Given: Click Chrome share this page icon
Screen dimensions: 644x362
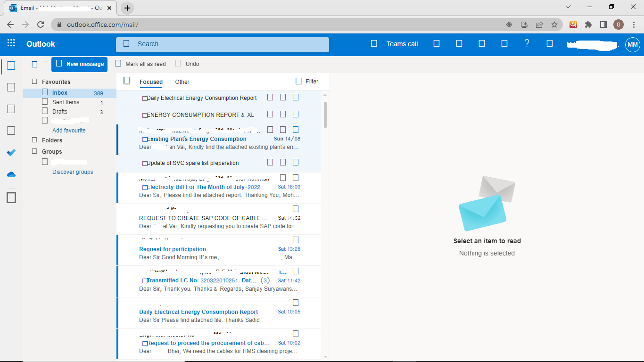Looking at the screenshot, I should coord(539,25).
